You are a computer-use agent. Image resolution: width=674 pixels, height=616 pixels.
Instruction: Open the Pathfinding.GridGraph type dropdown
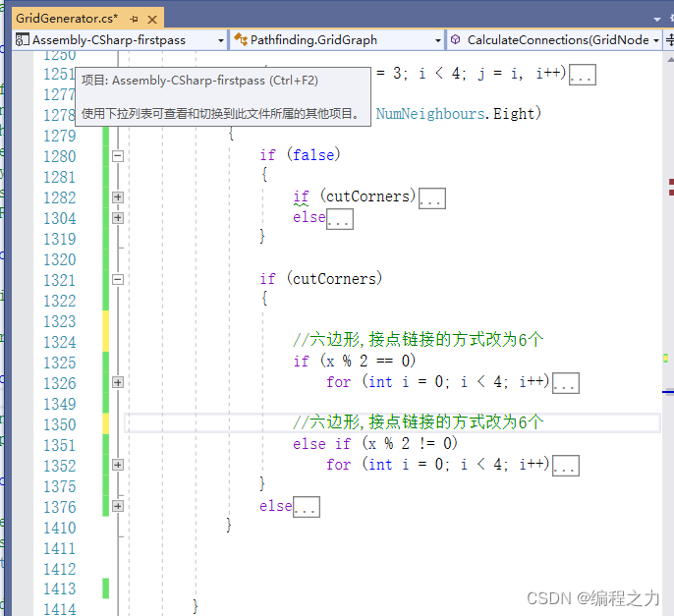point(438,40)
